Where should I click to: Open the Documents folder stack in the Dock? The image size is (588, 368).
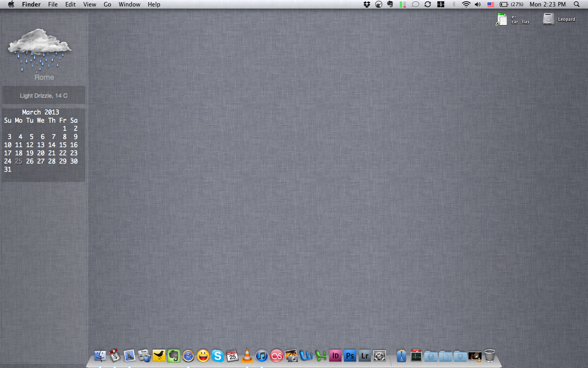click(x=445, y=356)
